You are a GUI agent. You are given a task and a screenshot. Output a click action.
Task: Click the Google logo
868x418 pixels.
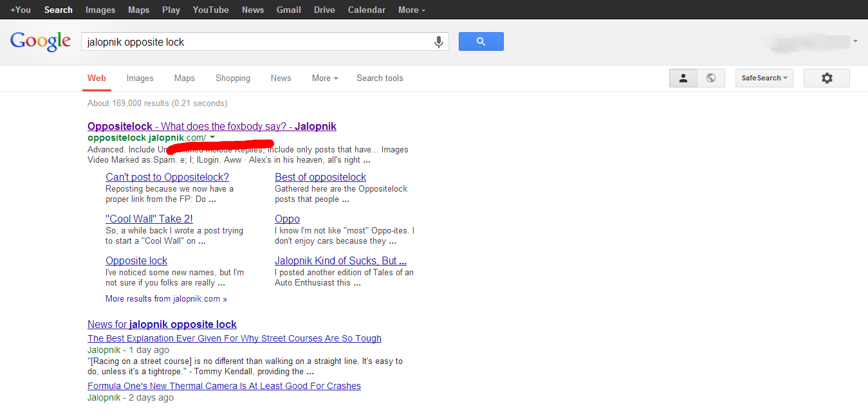pos(41,42)
